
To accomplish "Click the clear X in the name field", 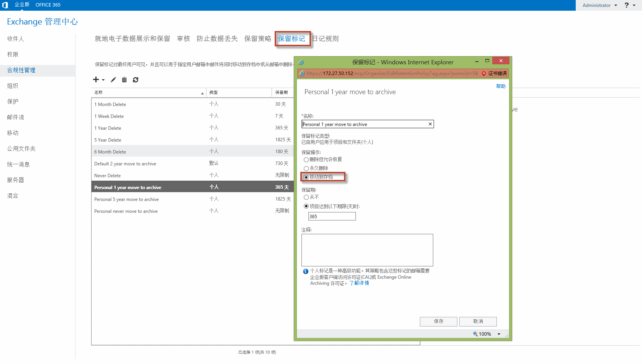I will [x=430, y=124].
